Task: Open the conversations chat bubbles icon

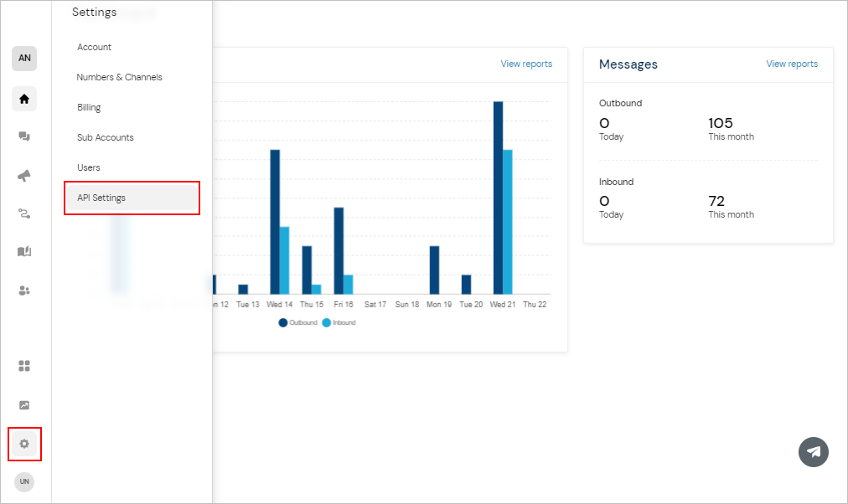Action: [24, 136]
